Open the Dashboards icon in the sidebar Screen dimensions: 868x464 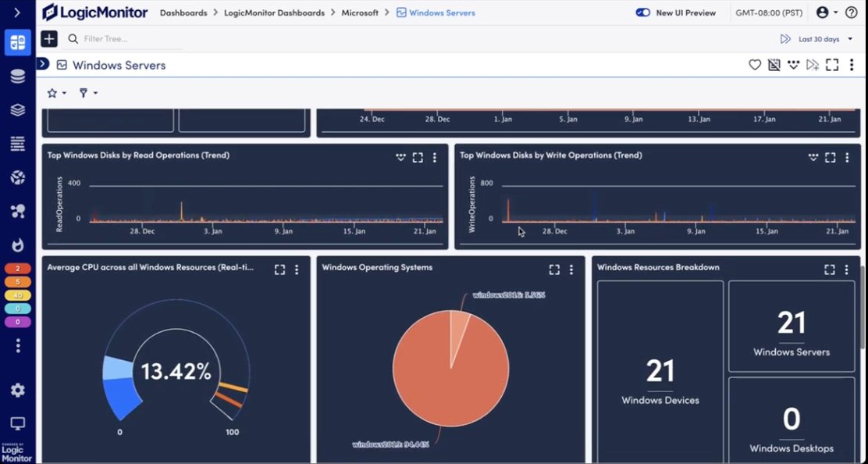pyautogui.click(x=17, y=43)
